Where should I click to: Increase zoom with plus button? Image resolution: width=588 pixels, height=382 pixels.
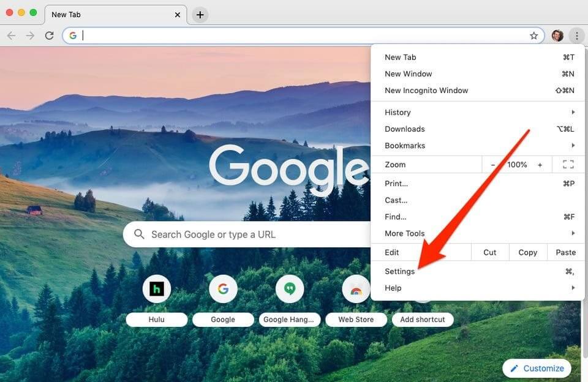(x=540, y=165)
